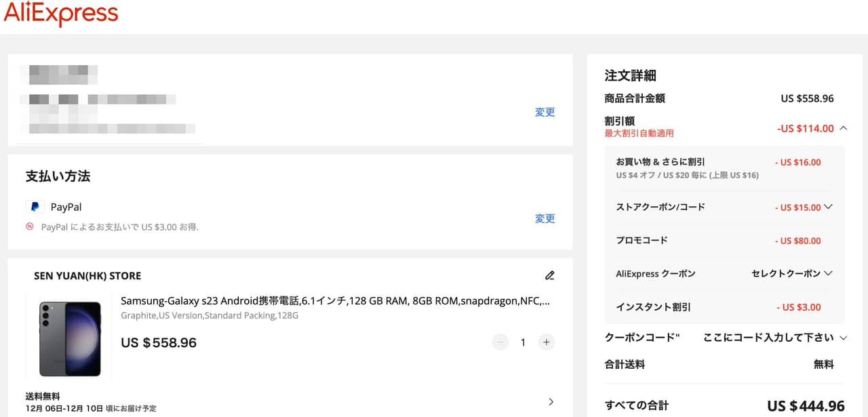
Task: Expand the クーポンコード entry field
Action: tap(775, 338)
